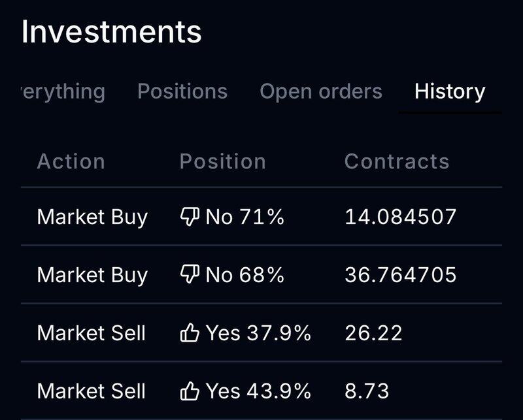
Task: Click thumbs-up icon beside Yes 37.9%
Action: pos(190,332)
